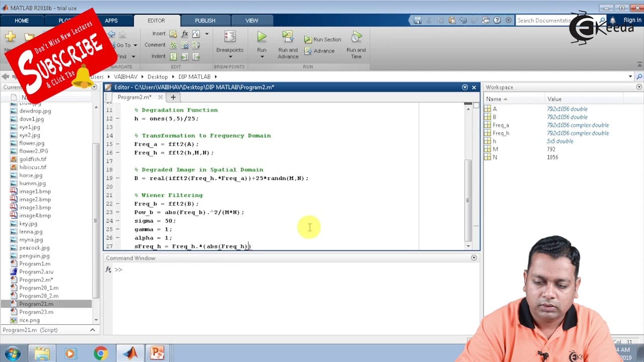The height and width of the screenshot is (362, 644).
Task: Click the Paste icon in quick access toolbar
Action: (x=452, y=21)
